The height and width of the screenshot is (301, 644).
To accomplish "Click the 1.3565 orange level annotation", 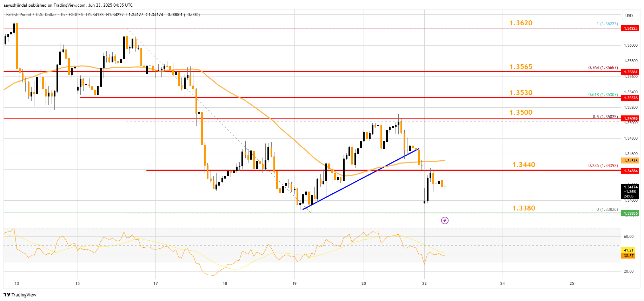I will tap(521, 67).
